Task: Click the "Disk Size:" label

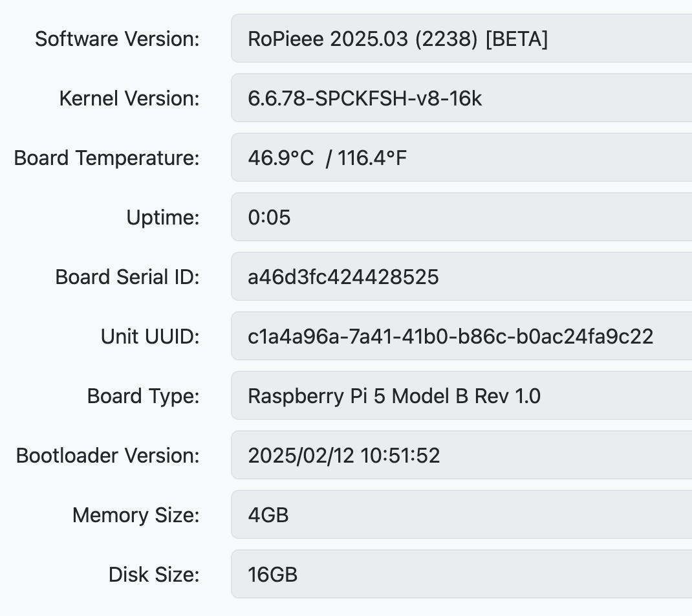Action: pos(154,575)
